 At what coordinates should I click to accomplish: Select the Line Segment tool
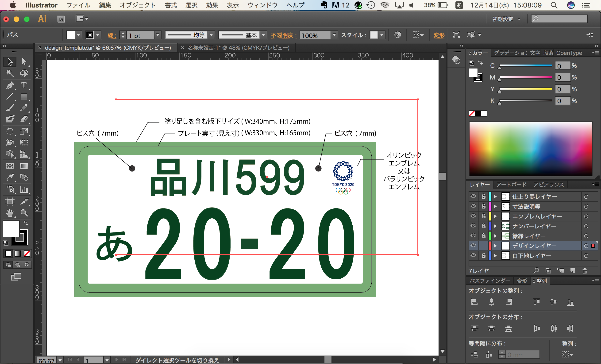coord(10,97)
